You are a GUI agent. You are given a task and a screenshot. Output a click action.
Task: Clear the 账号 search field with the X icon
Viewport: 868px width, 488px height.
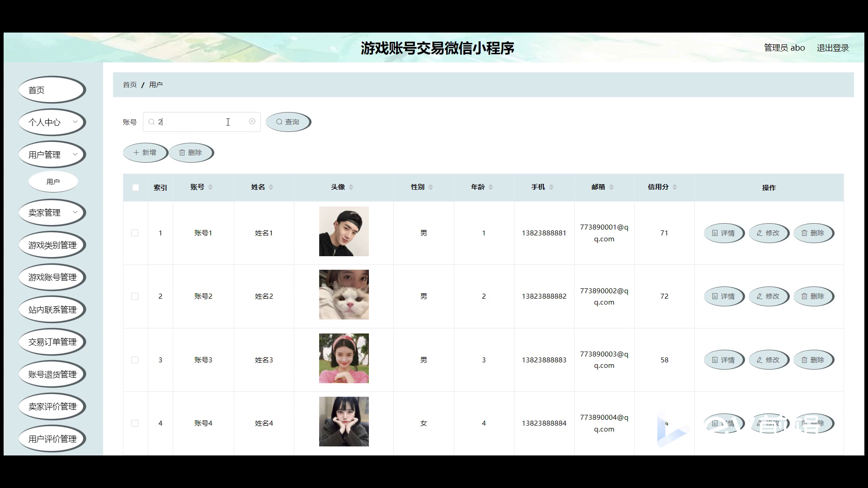pyautogui.click(x=252, y=122)
